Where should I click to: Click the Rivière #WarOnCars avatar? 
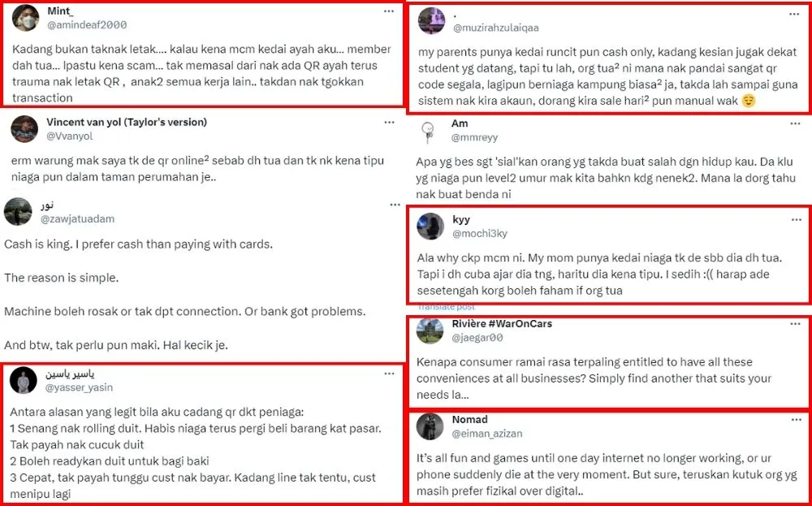[430, 331]
